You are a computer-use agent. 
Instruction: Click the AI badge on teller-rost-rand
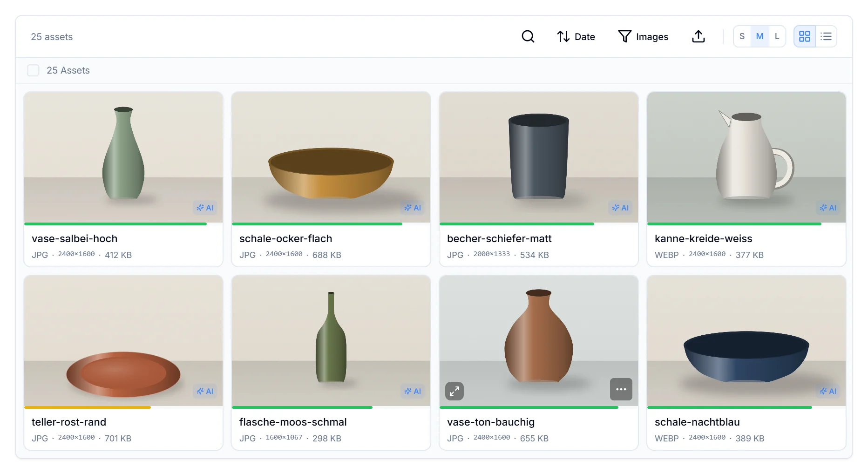tap(205, 391)
